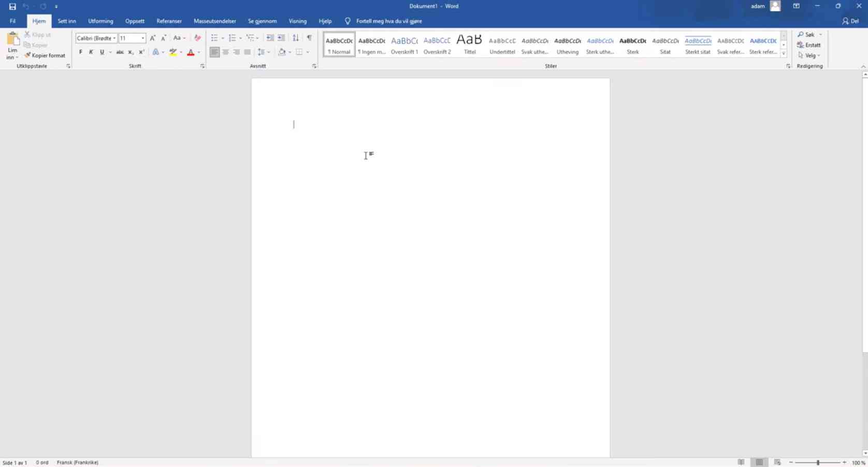
Task: Apply the Overskrift 1 style
Action: (404, 45)
